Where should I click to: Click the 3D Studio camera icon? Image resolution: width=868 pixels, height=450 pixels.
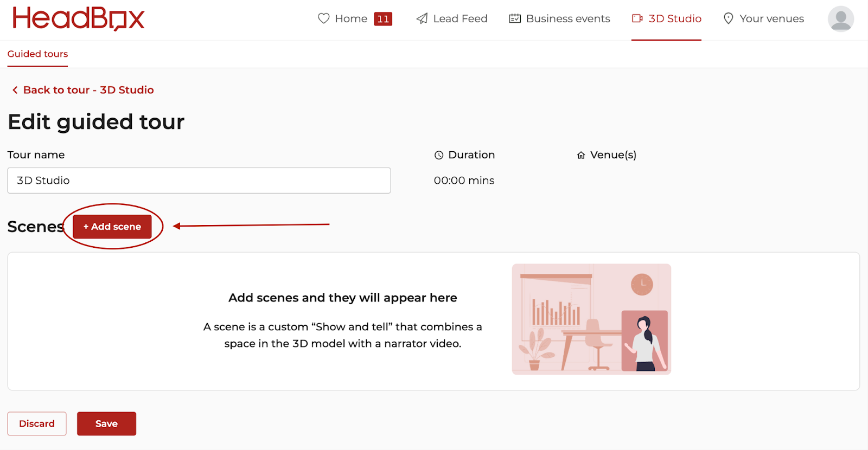637,18
